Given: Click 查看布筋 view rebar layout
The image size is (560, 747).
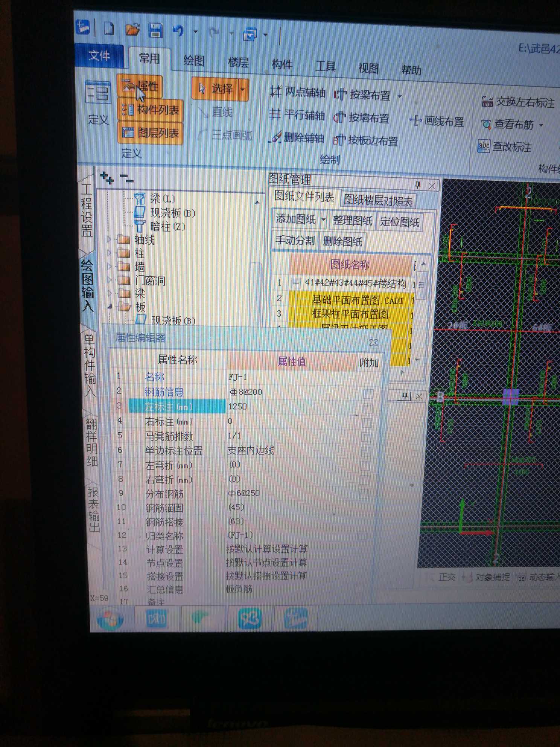Looking at the screenshot, I should (x=507, y=124).
